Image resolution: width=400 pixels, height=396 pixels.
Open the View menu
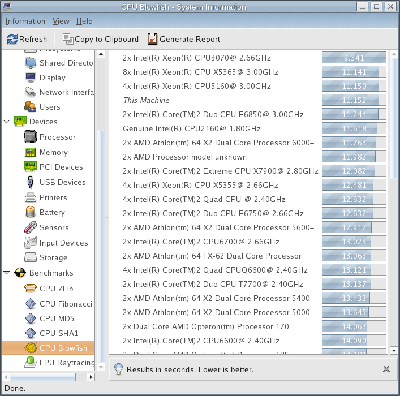coord(61,21)
